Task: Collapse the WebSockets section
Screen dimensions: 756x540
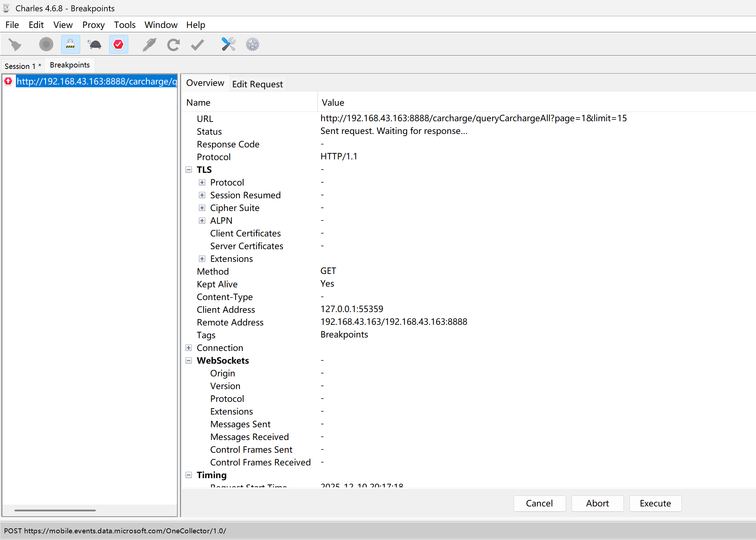Action: [x=189, y=360]
